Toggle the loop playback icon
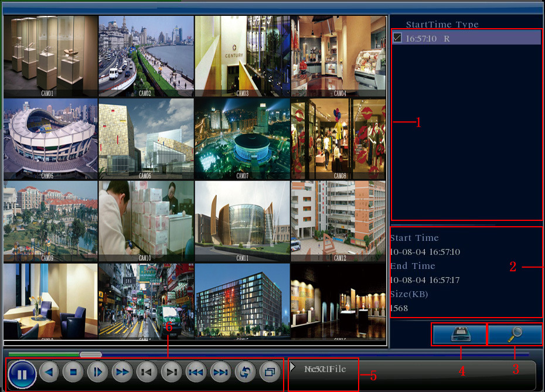This screenshot has width=545, height=392. [246, 372]
